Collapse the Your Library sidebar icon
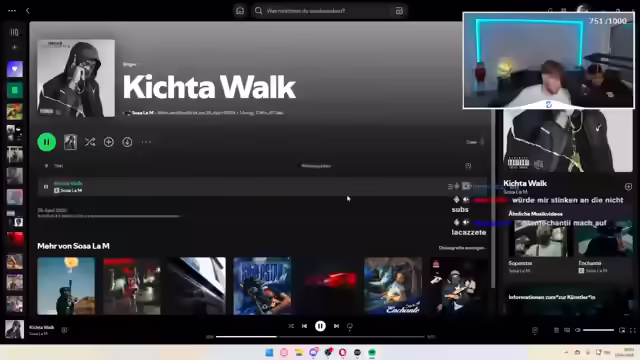 (x=14, y=32)
